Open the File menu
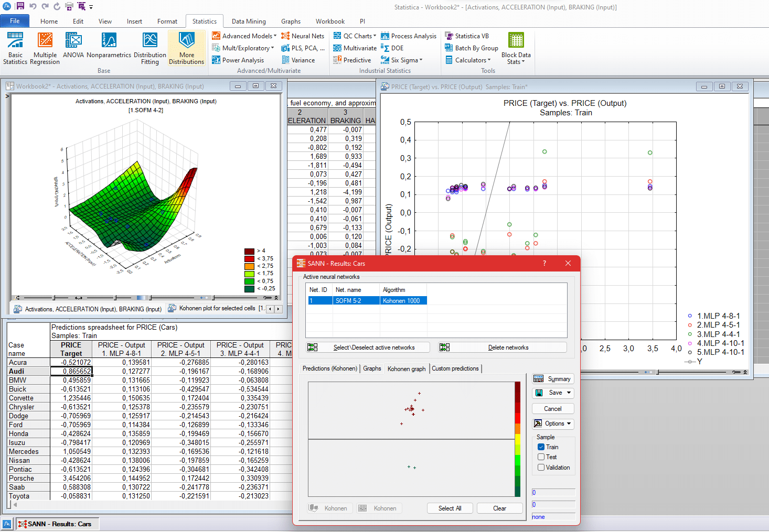The height and width of the screenshot is (532, 769). click(15, 21)
